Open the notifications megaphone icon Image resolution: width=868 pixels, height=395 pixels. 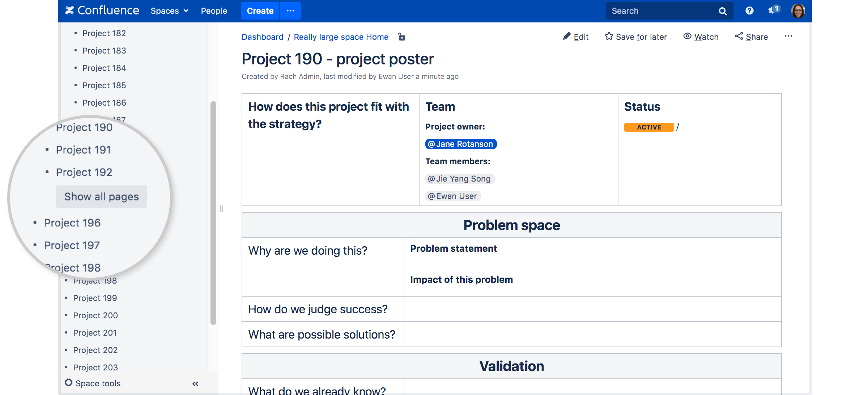coord(774,10)
